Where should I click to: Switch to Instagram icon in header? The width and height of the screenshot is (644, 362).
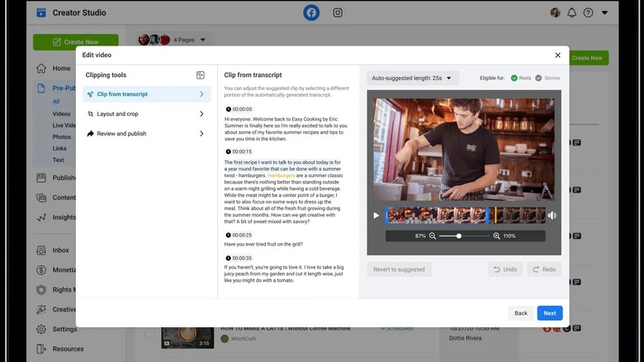(338, 12)
